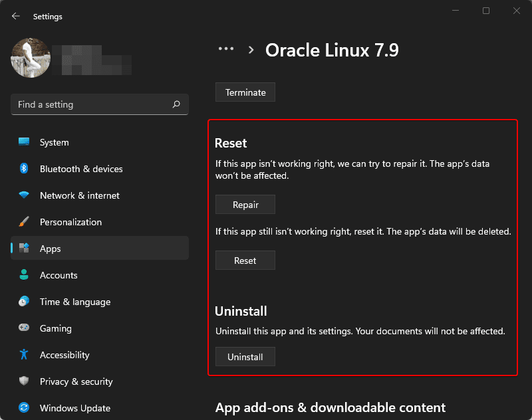Screen dimensions: 532x420
Task: Click the search magnifier icon
Action: coord(176,104)
